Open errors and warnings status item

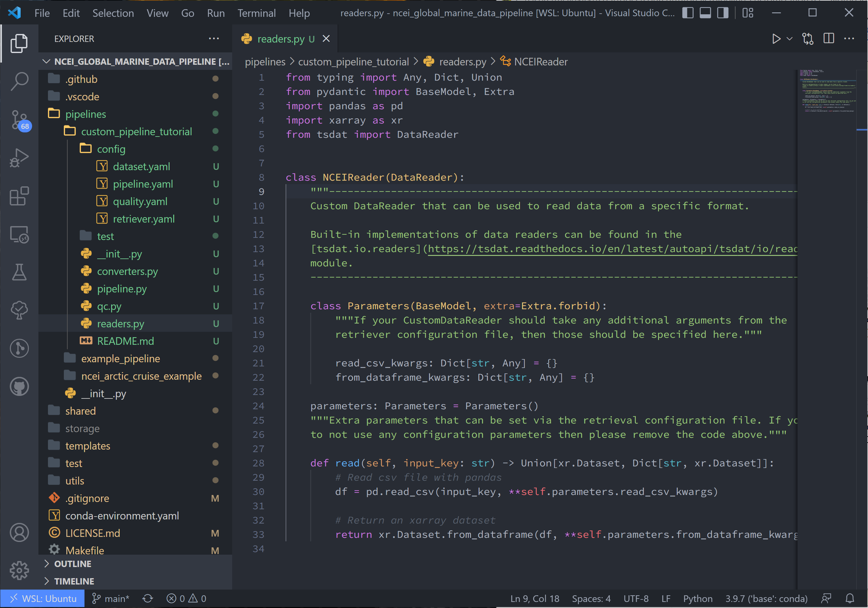point(186,598)
